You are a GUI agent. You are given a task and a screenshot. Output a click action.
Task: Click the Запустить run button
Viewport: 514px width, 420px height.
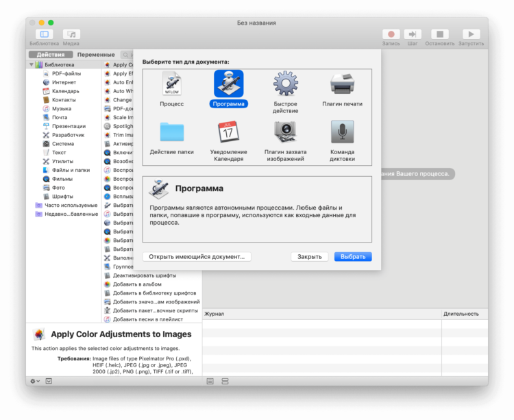click(x=471, y=34)
